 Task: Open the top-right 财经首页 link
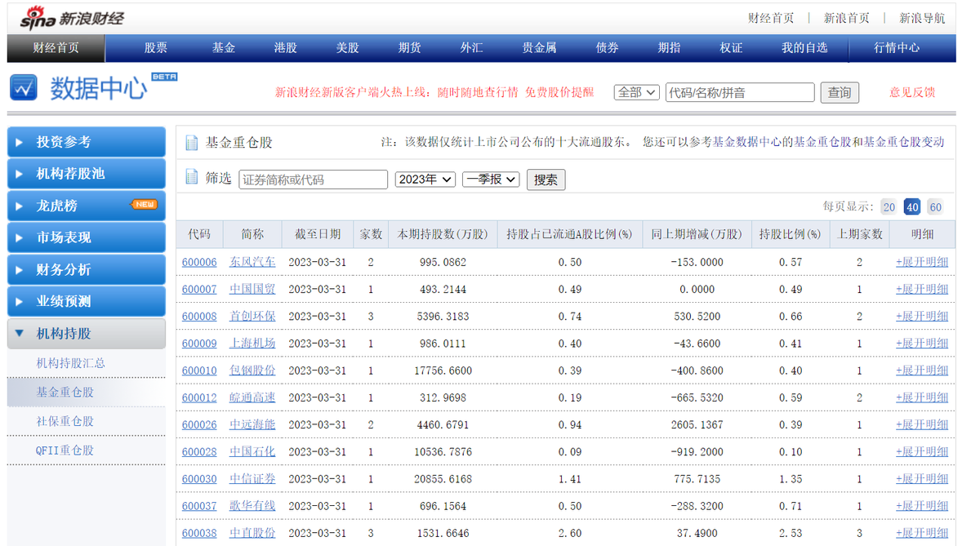pos(771,18)
